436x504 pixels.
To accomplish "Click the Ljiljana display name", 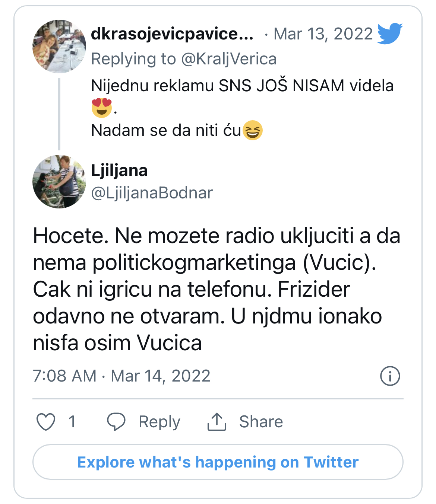I will point(119,170).
